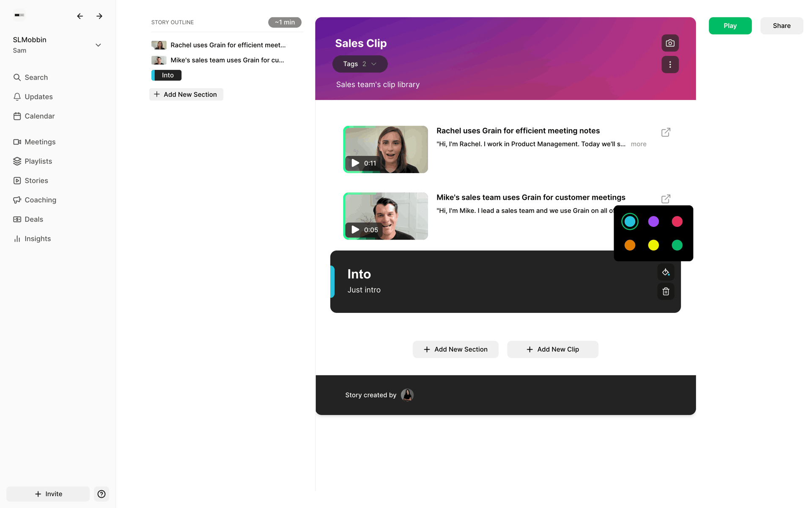The image size is (812, 508).
Task: Open the three-dot story options menu
Action: (x=670, y=65)
